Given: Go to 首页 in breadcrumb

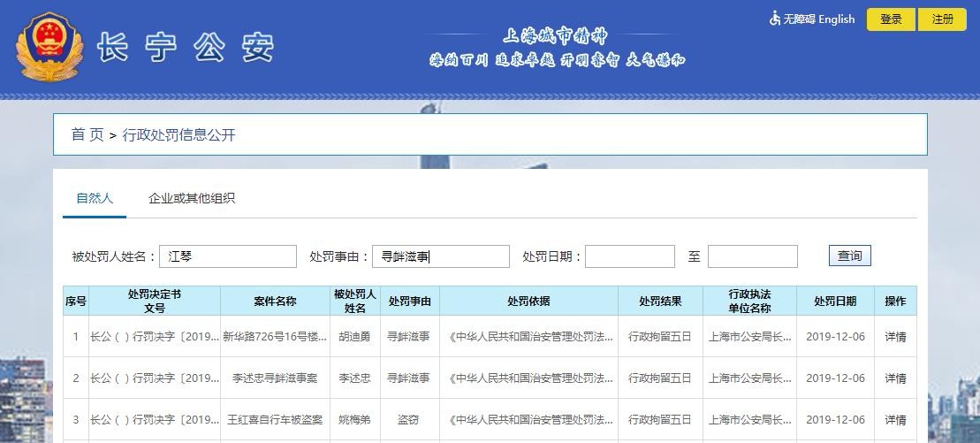Looking at the screenshot, I should coord(87,134).
